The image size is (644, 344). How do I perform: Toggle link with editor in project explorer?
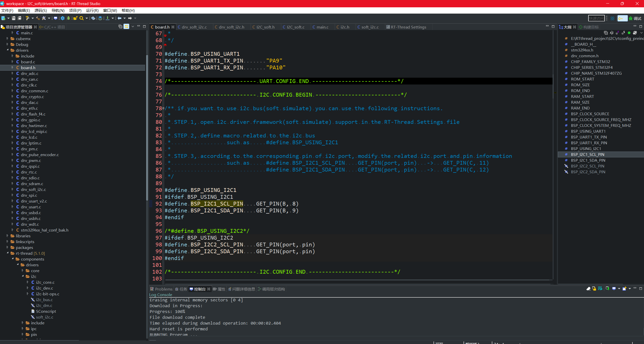pos(126,27)
